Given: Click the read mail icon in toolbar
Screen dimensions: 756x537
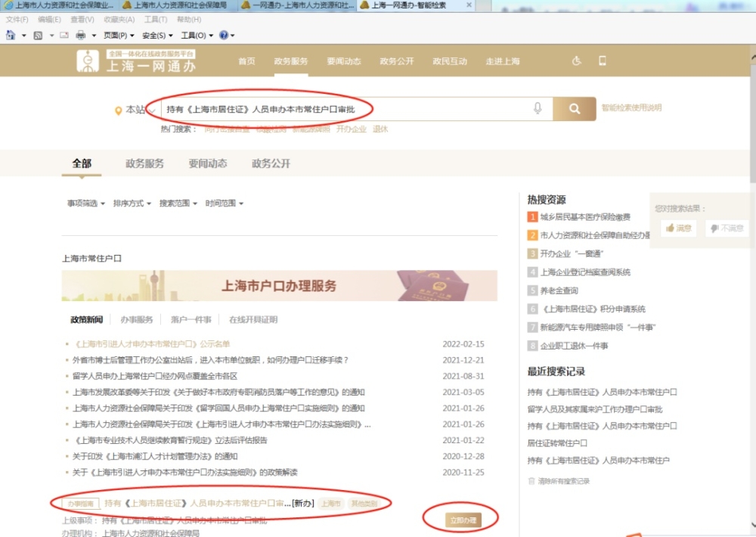Looking at the screenshot, I should point(64,36).
